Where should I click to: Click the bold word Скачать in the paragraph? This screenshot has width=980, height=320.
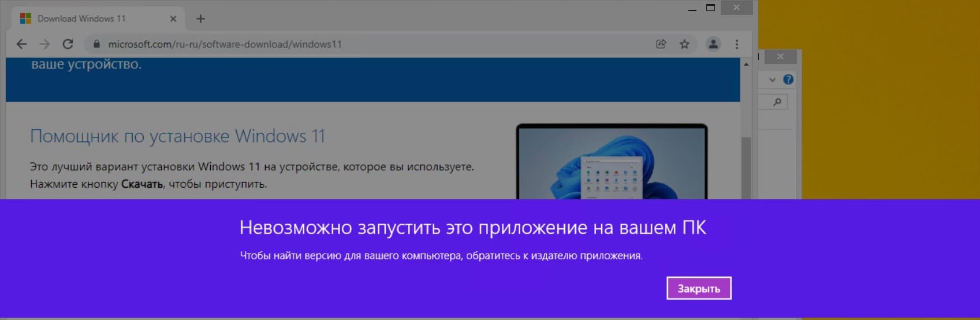pos(142,184)
